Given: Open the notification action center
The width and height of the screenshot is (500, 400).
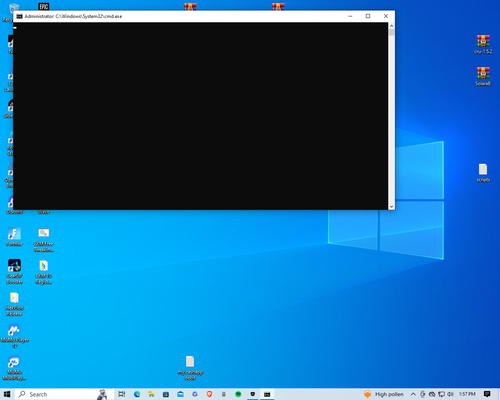Looking at the screenshot, I should point(487,394).
